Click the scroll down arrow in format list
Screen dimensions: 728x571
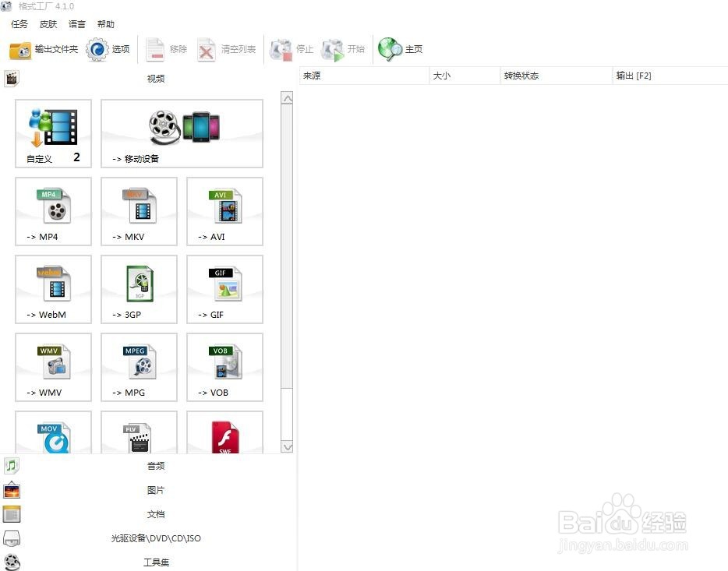pos(288,446)
